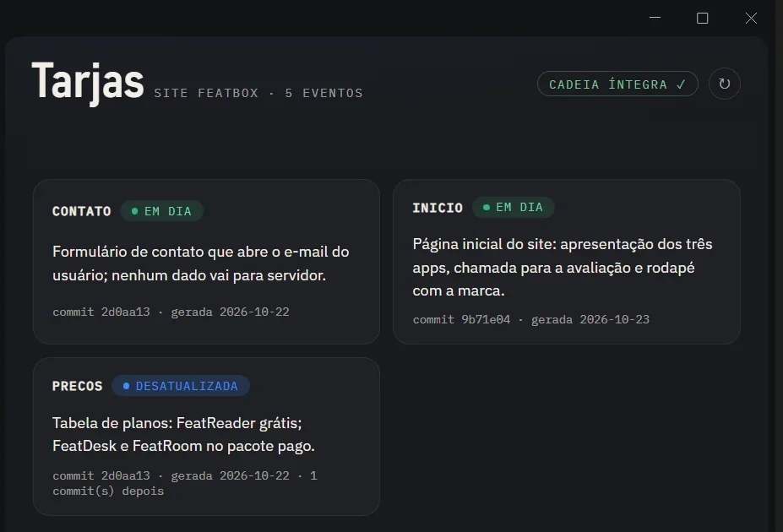Click the Página inicial description text
The width and height of the screenshot is (783, 532).
563,267
